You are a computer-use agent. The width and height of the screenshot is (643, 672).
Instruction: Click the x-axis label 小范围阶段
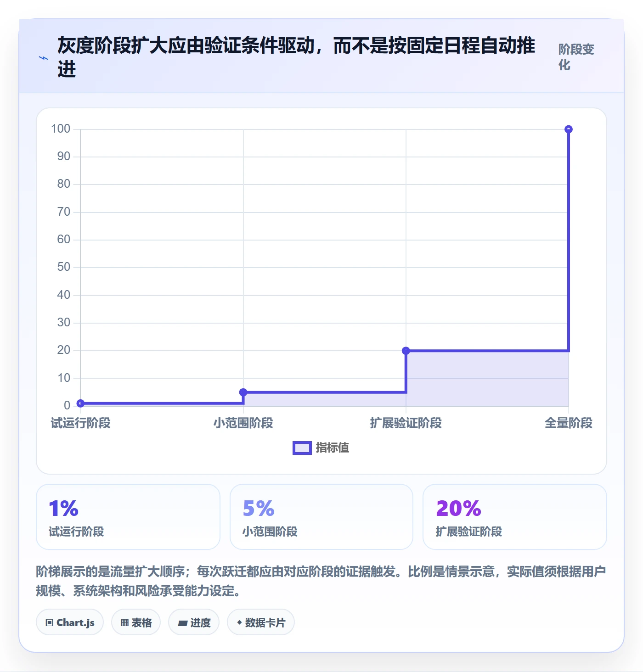click(243, 423)
